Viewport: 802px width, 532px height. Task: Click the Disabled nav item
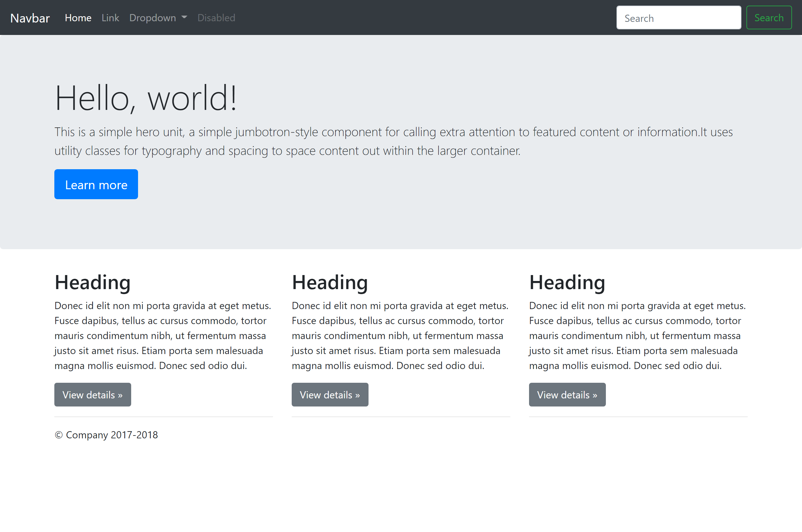tap(216, 18)
